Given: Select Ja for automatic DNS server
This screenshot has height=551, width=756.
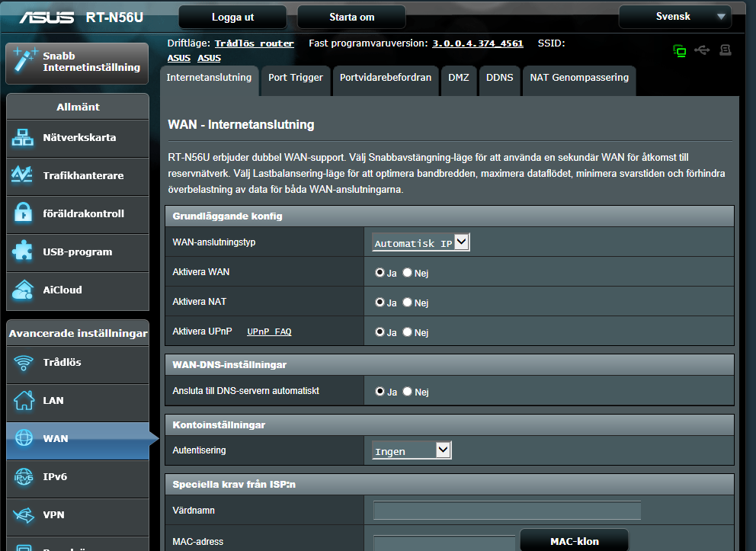Looking at the screenshot, I should tap(380, 392).
